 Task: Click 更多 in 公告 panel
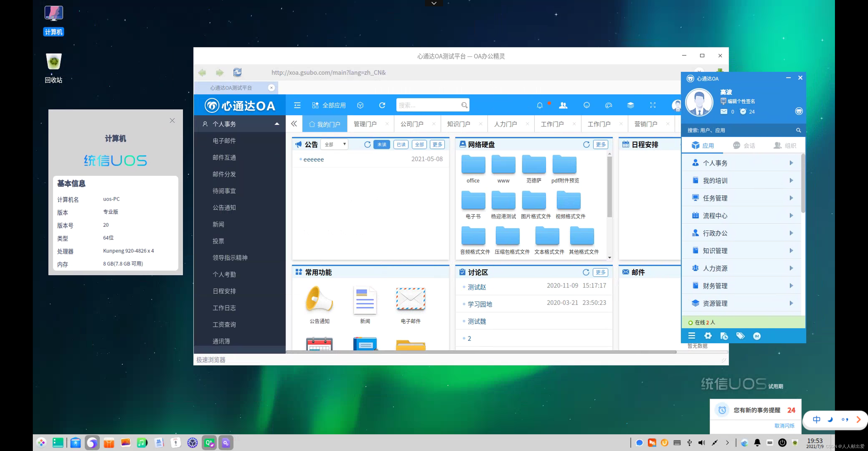pos(437,144)
